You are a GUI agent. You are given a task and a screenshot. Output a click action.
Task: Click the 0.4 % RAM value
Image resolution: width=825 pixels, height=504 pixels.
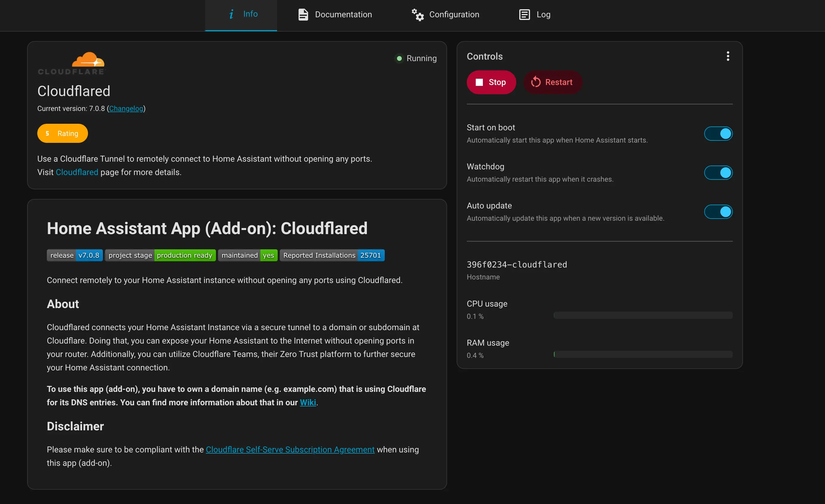[x=475, y=355]
